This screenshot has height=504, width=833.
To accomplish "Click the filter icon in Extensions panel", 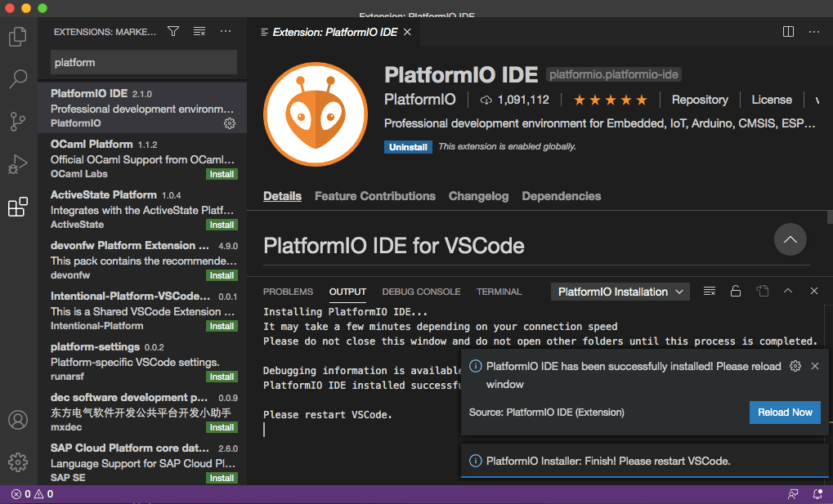I will coord(172,31).
